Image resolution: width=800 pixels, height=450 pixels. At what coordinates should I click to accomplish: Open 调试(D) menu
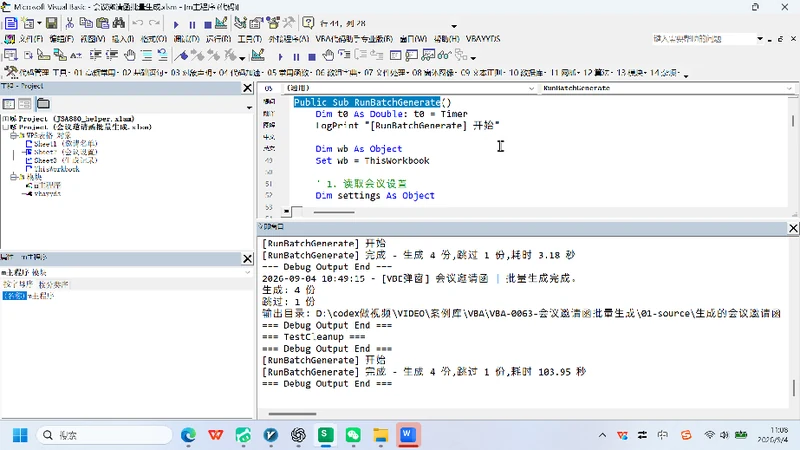[x=186, y=39]
